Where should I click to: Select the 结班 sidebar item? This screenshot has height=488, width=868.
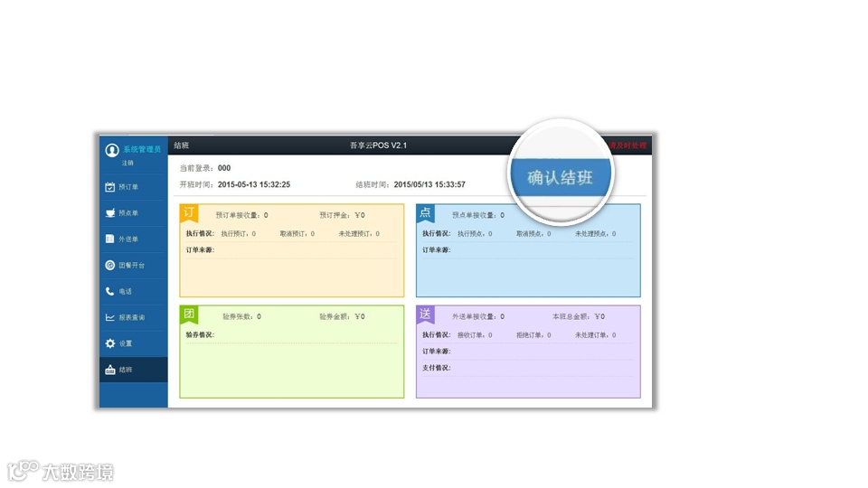coord(134,370)
